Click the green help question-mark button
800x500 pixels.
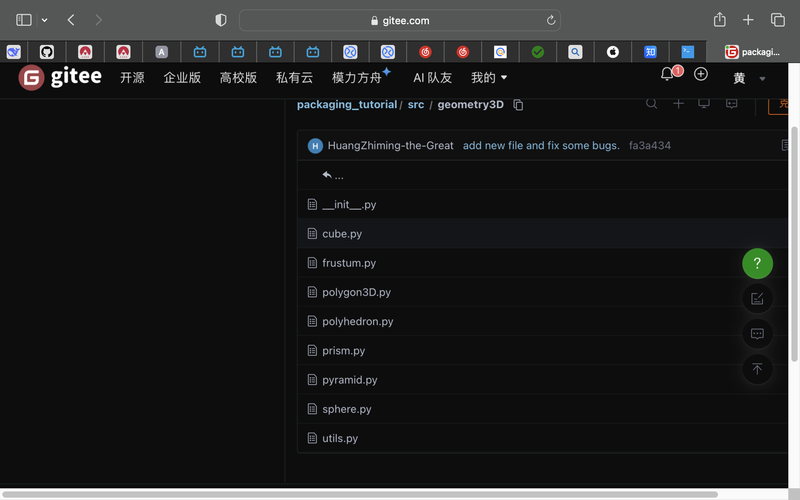tap(757, 264)
